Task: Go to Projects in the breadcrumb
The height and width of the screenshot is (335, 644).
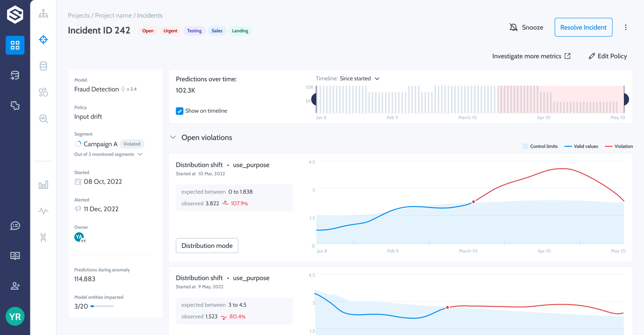Action: pos(79,15)
